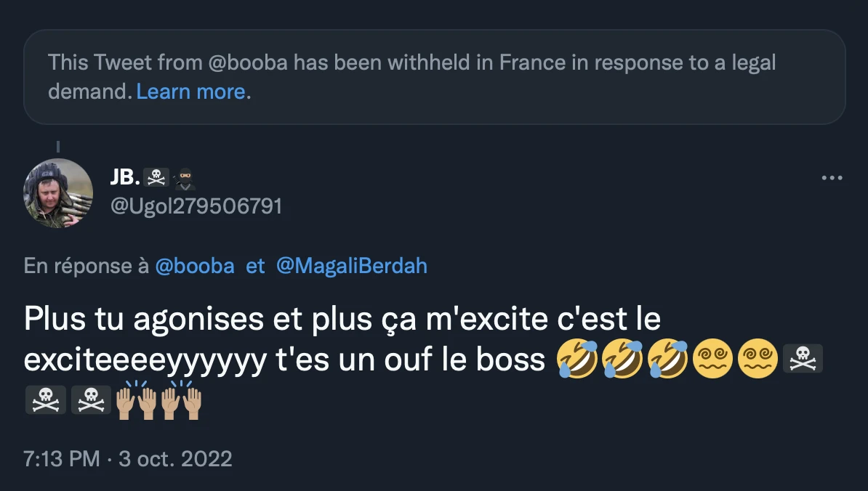
Task: Click the second spiral-eyes emoji in the tweet
Action: click(758, 360)
